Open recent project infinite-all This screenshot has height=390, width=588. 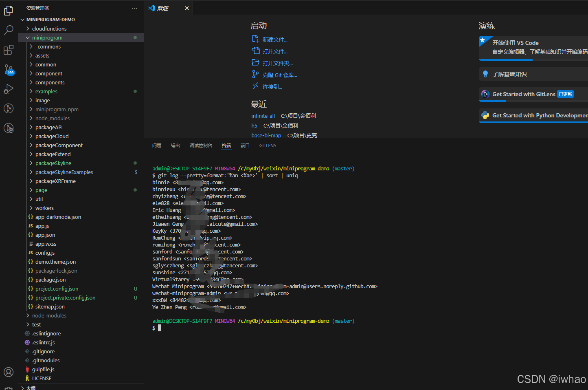point(263,116)
